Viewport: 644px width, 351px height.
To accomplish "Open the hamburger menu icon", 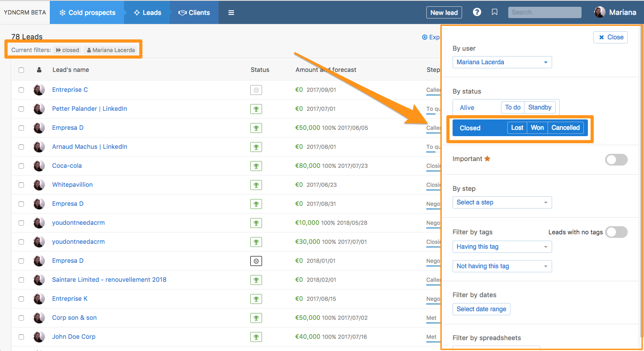I will pos(231,13).
